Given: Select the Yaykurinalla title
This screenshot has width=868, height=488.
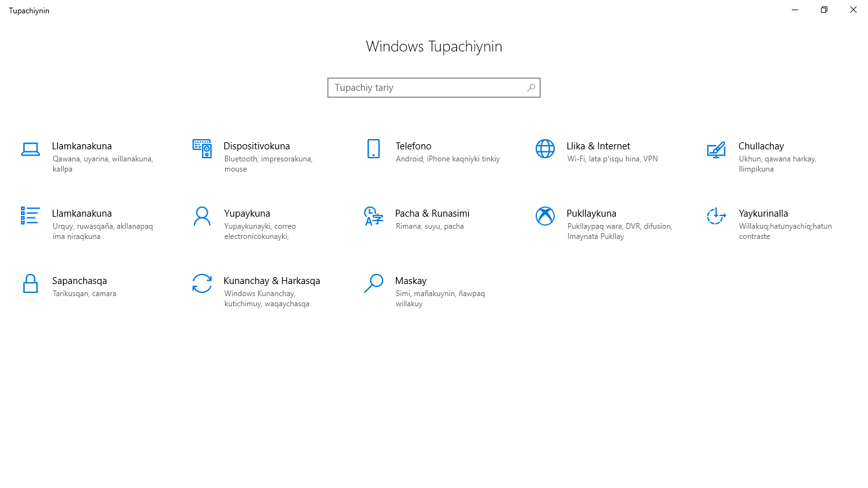Looking at the screenshot, I should pos(763,213).
